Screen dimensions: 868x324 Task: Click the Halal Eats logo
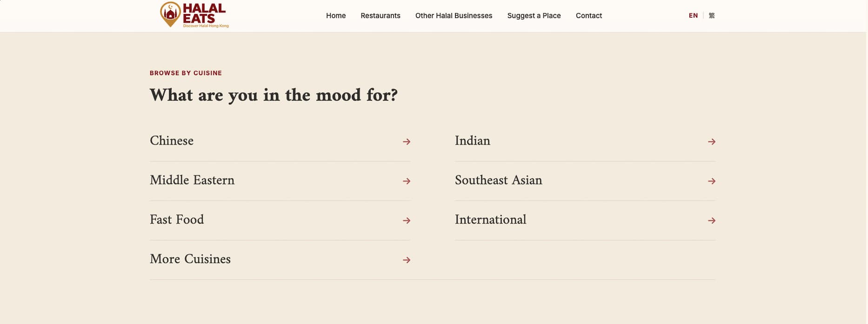point(194,15)
